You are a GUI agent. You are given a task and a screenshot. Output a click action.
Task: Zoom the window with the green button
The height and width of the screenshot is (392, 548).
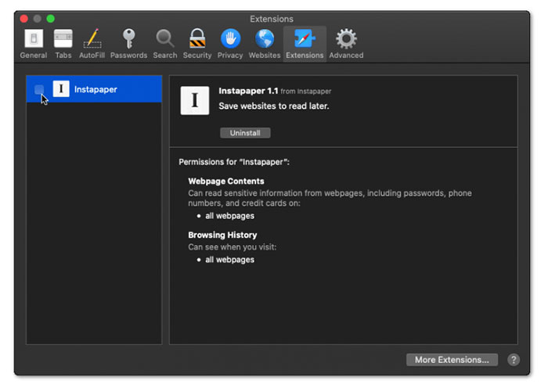pyautogui.click(x=51, y=18)
